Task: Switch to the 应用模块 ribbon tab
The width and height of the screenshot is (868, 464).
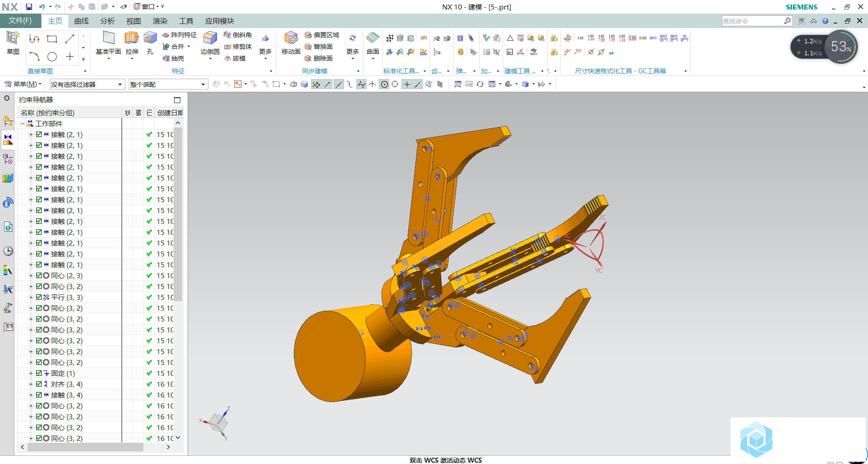Action: click(x=220, y=21)
